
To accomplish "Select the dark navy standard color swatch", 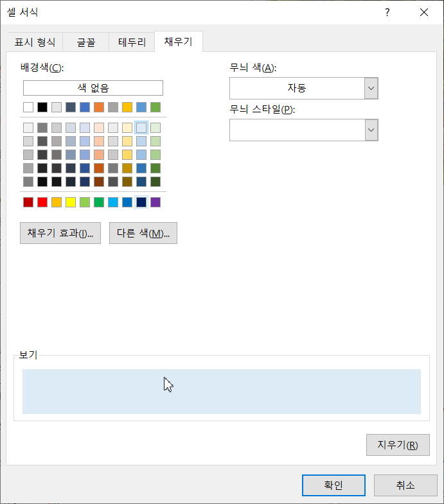I will click(x=141, y=202).
